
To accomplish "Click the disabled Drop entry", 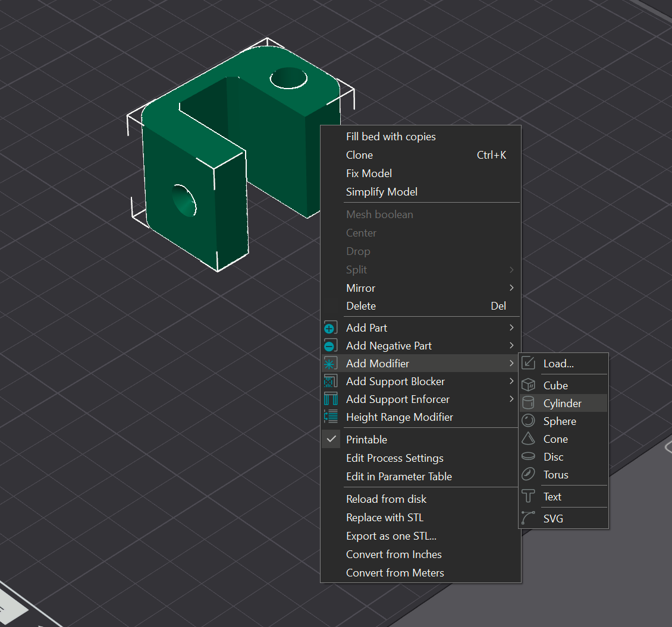I will coord(421,251).
